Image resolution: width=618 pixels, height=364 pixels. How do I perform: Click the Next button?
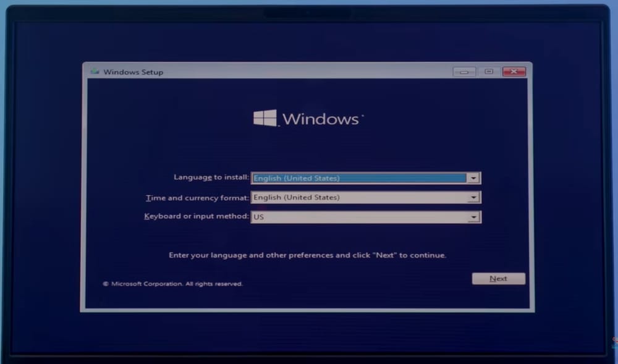click(x=499, y=279)
